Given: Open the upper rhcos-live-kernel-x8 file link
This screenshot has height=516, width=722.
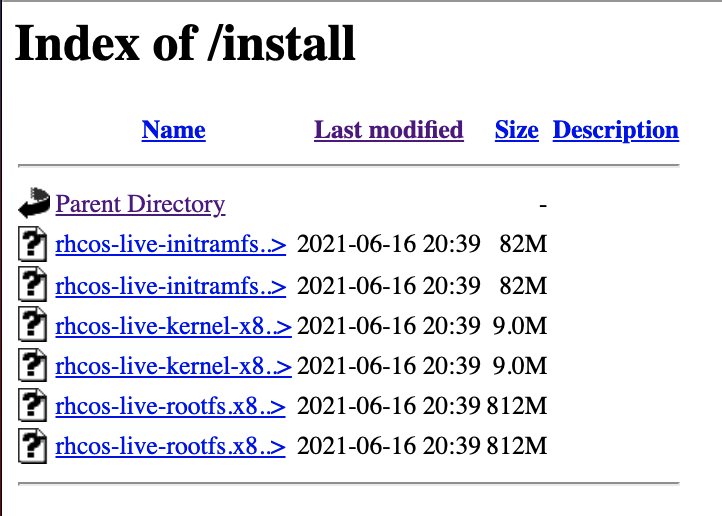Looking at the screenshot, I should pyautogui.click(x=174, y=326).
